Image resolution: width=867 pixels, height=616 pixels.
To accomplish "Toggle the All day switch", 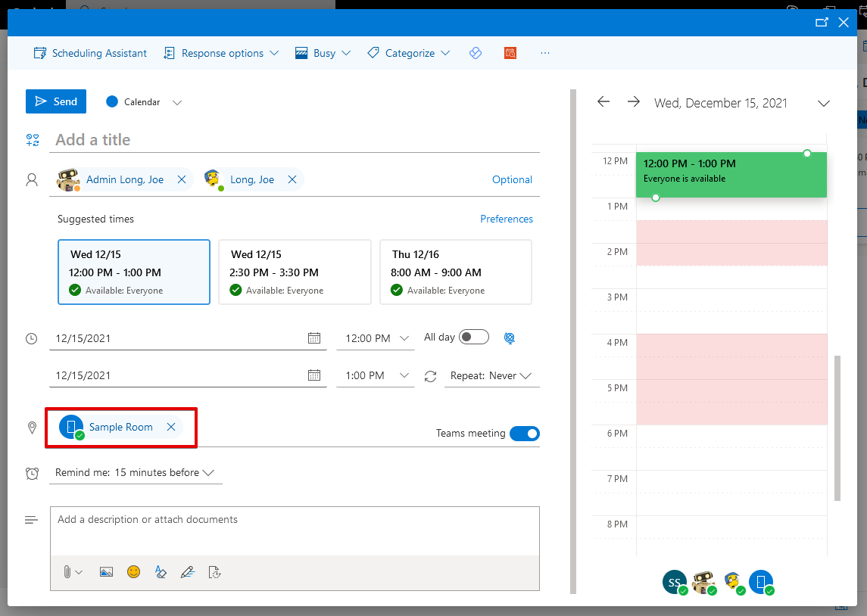I will 474,338.
